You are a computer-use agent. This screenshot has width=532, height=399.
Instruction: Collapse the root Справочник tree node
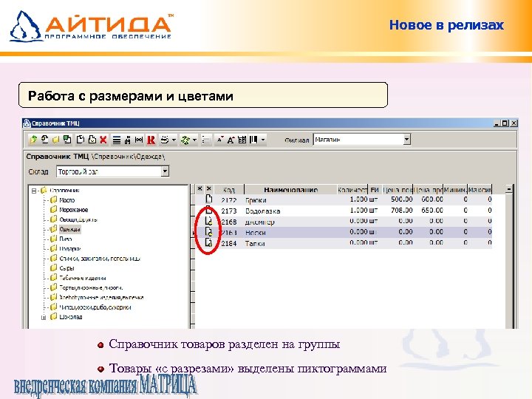coord(34,191)
